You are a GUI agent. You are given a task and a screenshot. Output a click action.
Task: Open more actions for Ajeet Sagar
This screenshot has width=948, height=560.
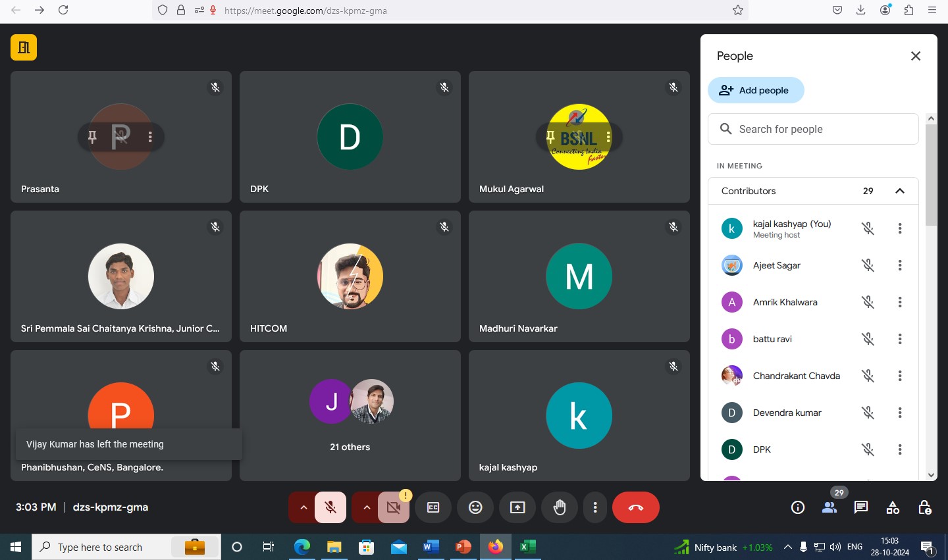899,265
